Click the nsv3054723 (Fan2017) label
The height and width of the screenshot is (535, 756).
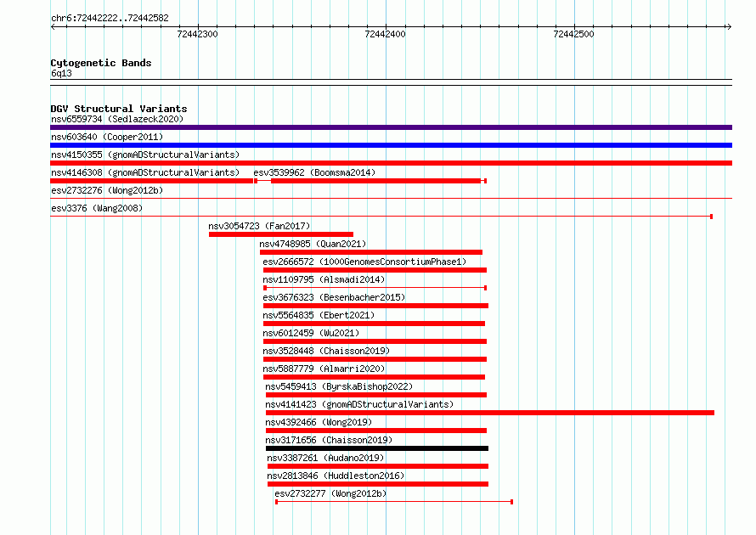pos(259,226)
